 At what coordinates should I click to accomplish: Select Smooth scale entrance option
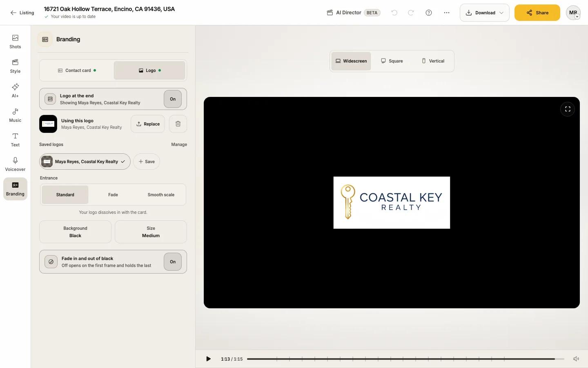[x=161, y=195]
